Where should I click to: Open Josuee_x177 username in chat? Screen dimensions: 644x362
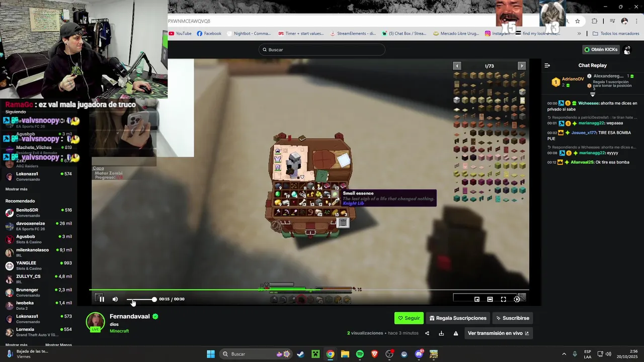click(x=584, y=133)
